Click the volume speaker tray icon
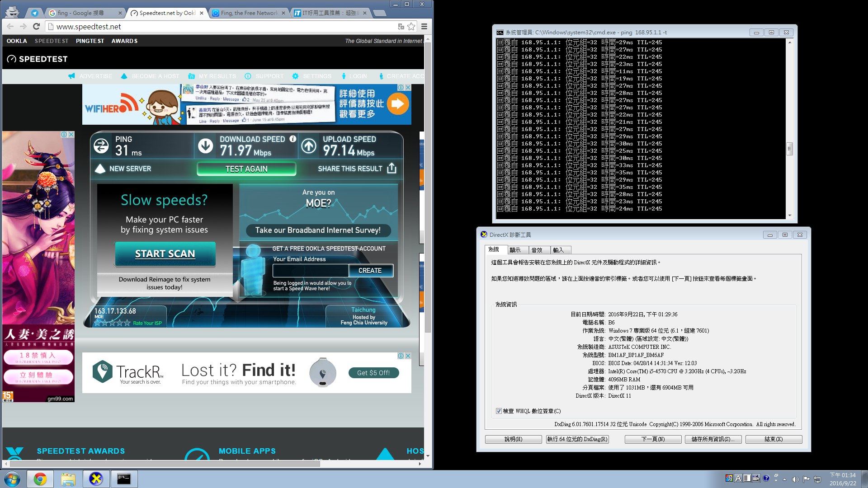This screenshot has height=488, width=868. 795,479
